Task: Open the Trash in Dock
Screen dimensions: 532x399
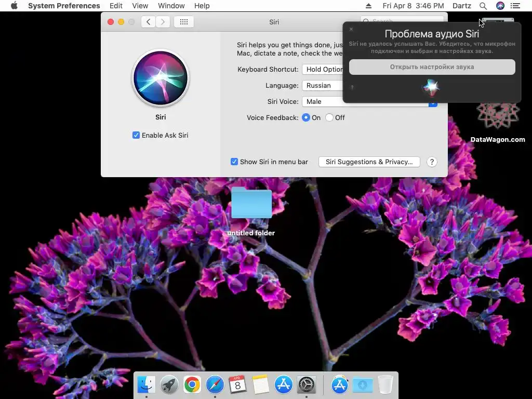Action: pos(385,384)
